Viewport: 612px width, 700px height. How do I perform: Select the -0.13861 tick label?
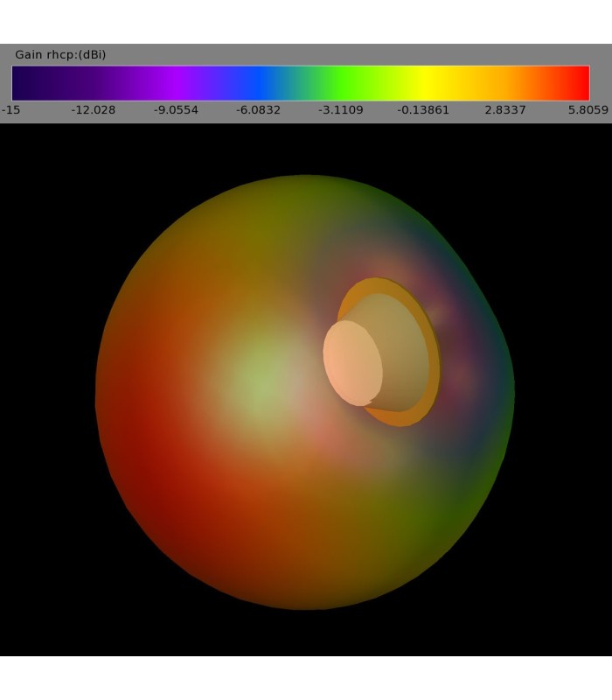coord(423,110)
